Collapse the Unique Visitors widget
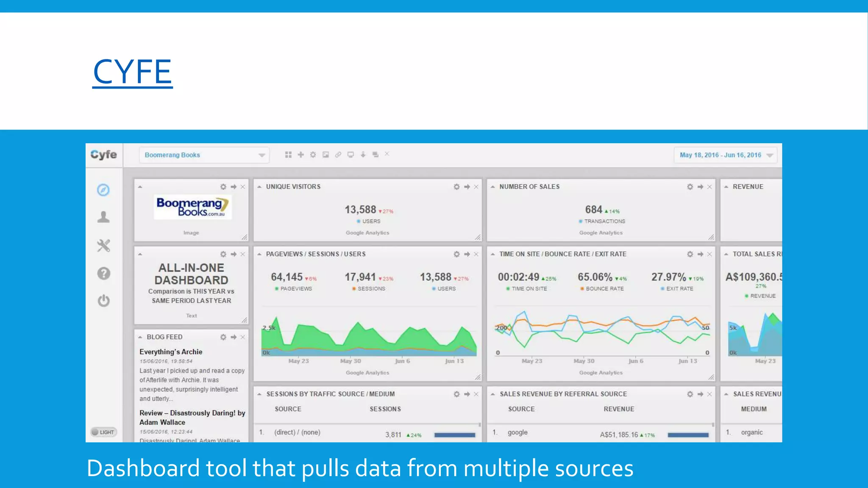Viewport: 868px width, 488px height. click(259, 187)
